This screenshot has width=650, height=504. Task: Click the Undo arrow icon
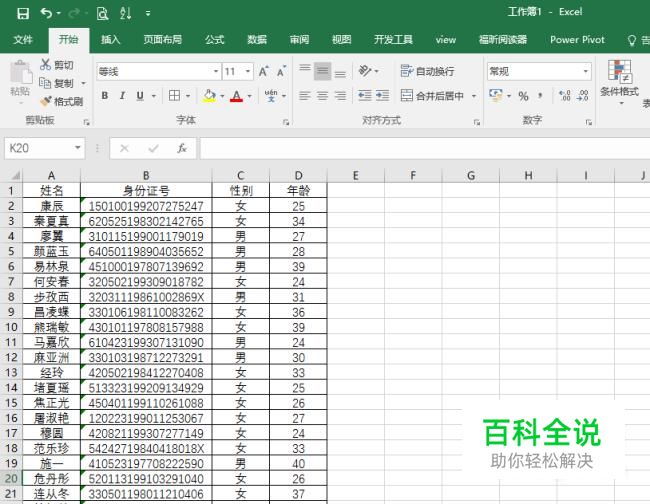point(46,13)
